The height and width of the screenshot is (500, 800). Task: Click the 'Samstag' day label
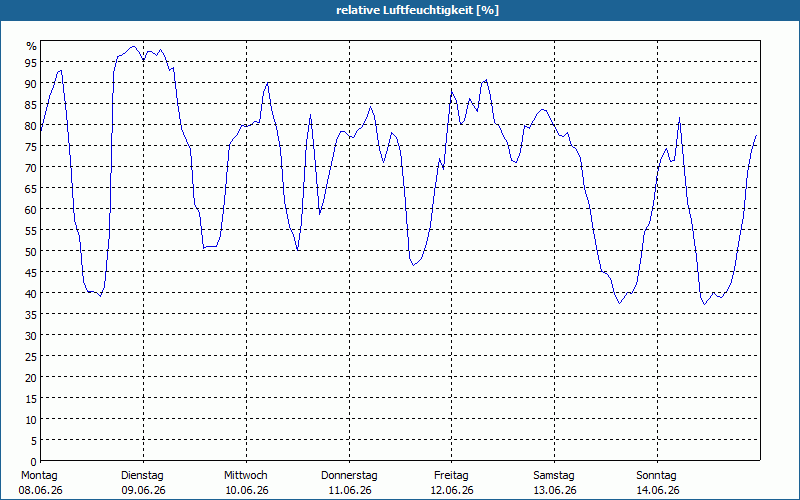pos(554,475)
